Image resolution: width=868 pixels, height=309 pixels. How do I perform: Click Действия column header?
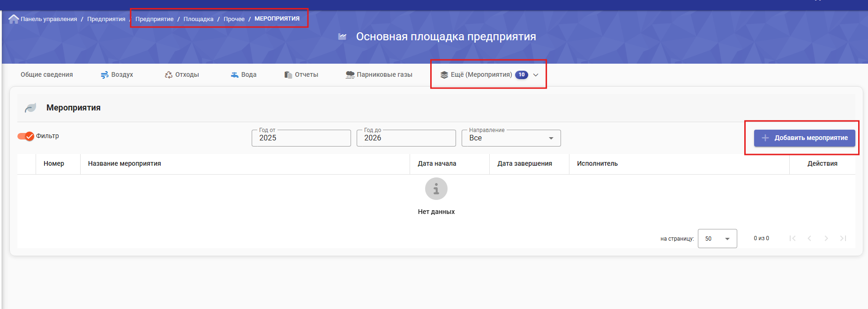coord(823,163)
